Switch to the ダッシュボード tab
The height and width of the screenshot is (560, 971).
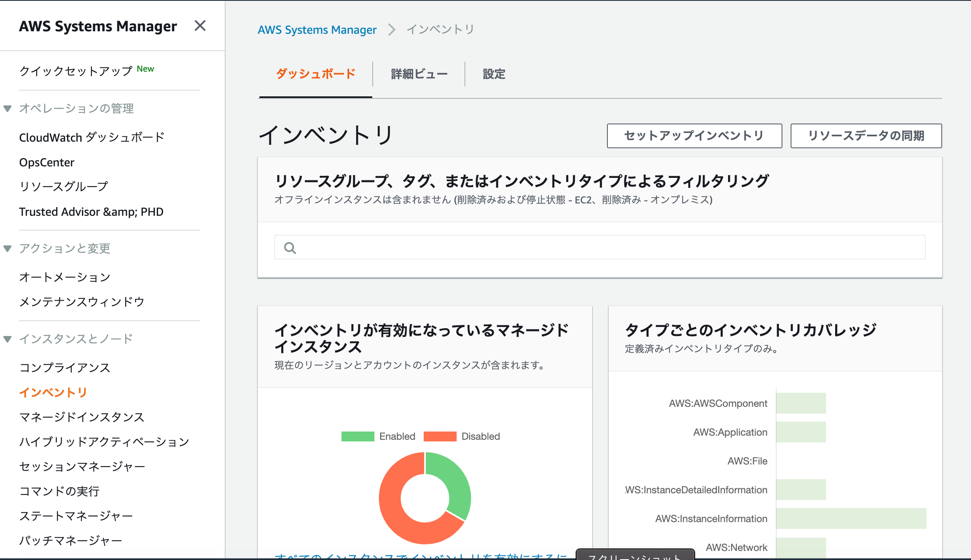315,74
